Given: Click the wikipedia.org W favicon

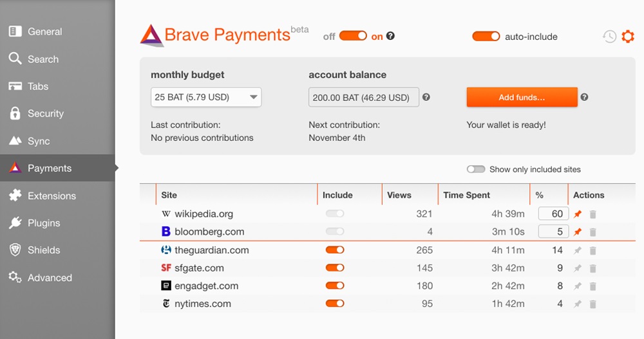Looking at the screenshot, I should coord(166,214).
